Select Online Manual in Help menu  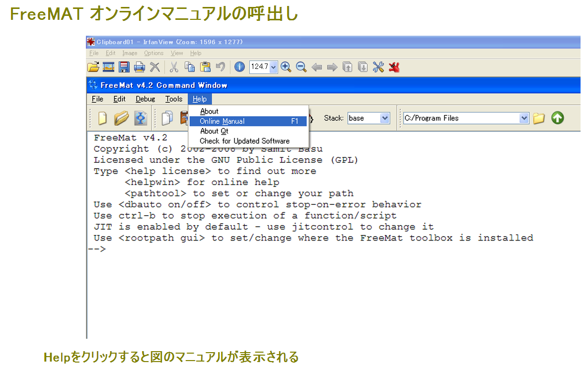point(248,121)
